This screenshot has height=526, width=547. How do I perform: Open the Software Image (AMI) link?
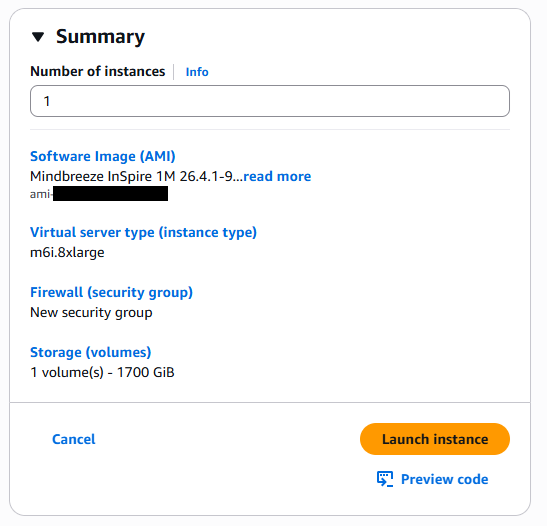tap(103, 156)
